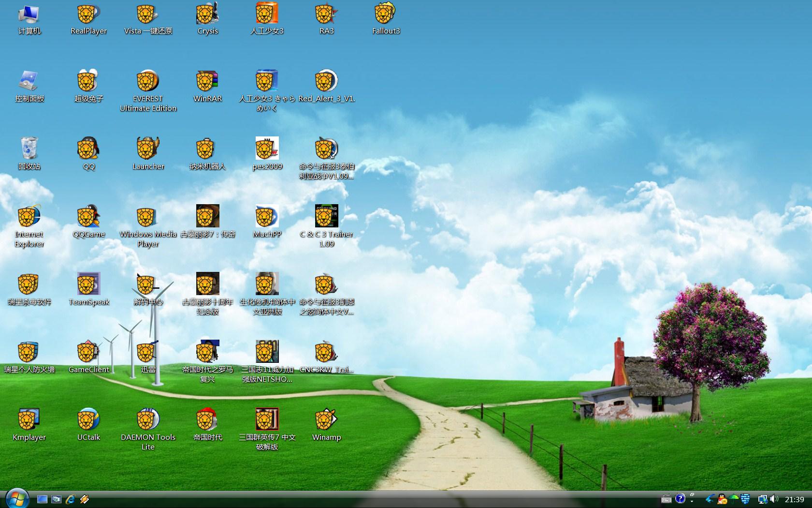Open the 计算机 desktop icon
The height and width of the screenshot is (508, 812).
click(29, 19)
